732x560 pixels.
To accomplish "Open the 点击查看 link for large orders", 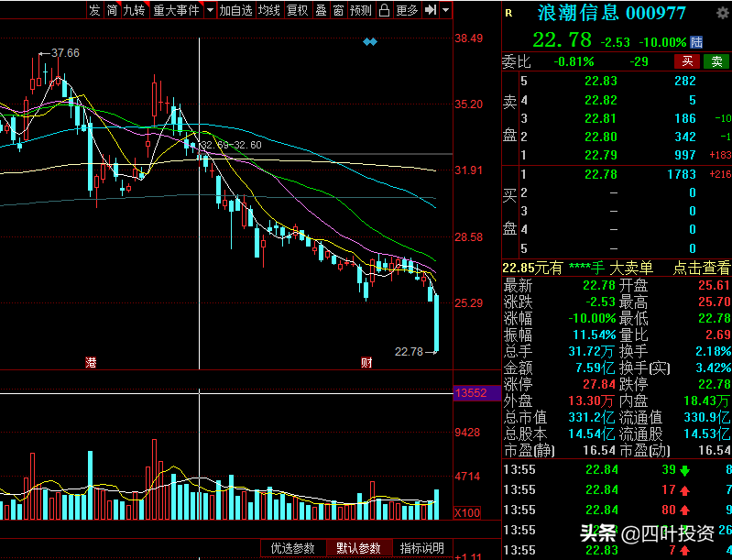I will pos(701,269).
